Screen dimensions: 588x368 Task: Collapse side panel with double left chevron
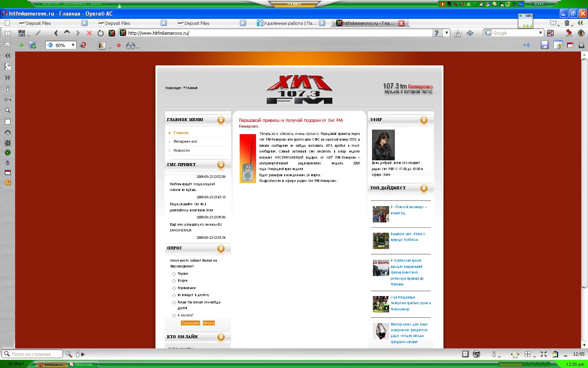pos(7,56)
